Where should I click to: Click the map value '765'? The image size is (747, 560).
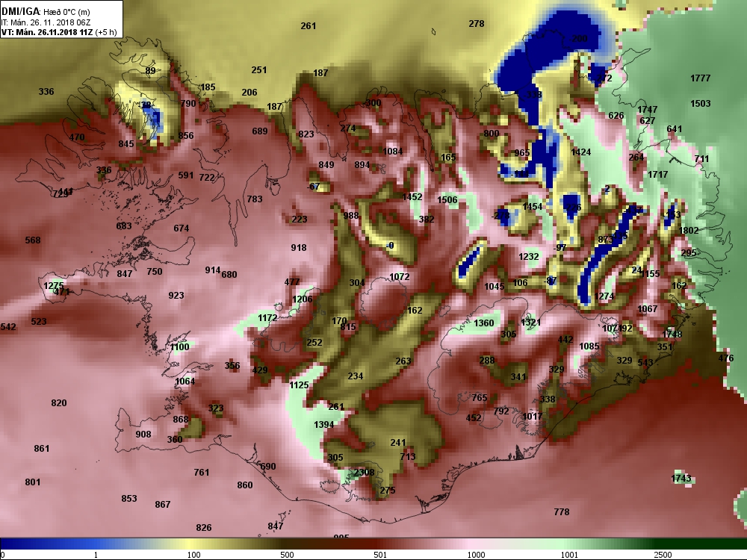(x=480, y=397)
